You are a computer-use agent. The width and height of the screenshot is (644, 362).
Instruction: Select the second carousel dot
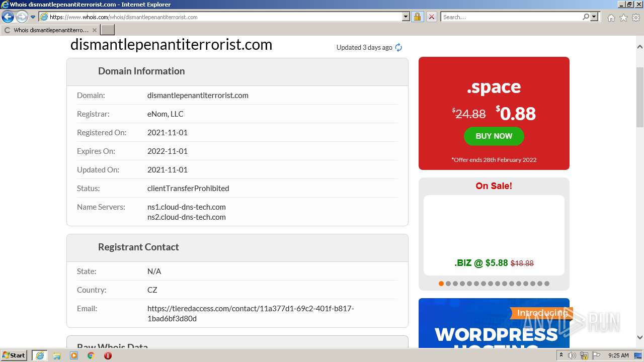tap(448, 284)
